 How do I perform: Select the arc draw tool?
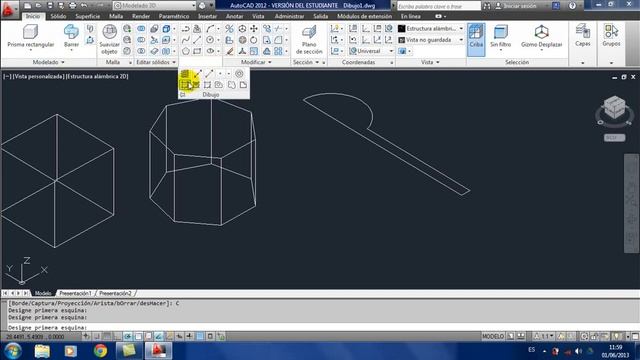210,29
